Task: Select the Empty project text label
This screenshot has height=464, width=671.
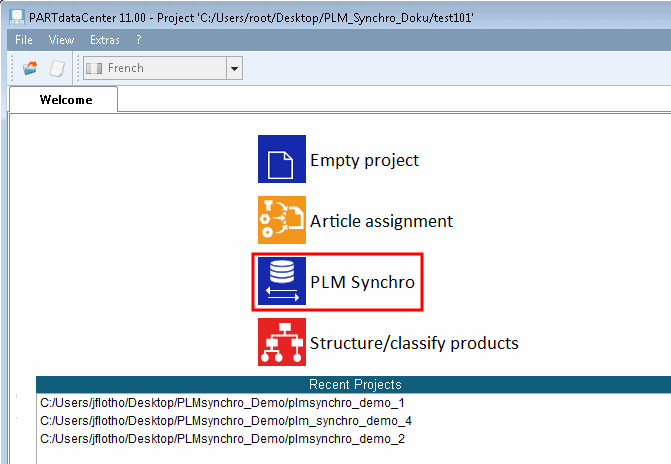Action: [x=364, y=160]
